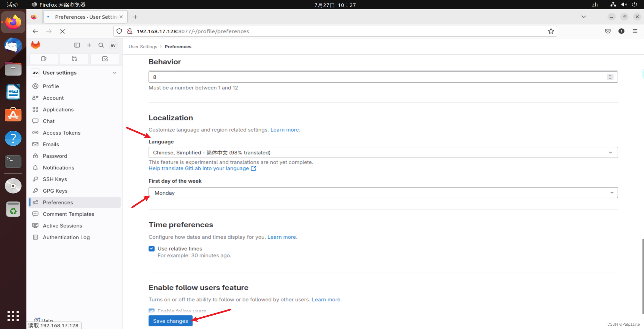This screenshot has width=644, height=329.
Task: Change First day of the week dropdown
Action: (383, 193)
